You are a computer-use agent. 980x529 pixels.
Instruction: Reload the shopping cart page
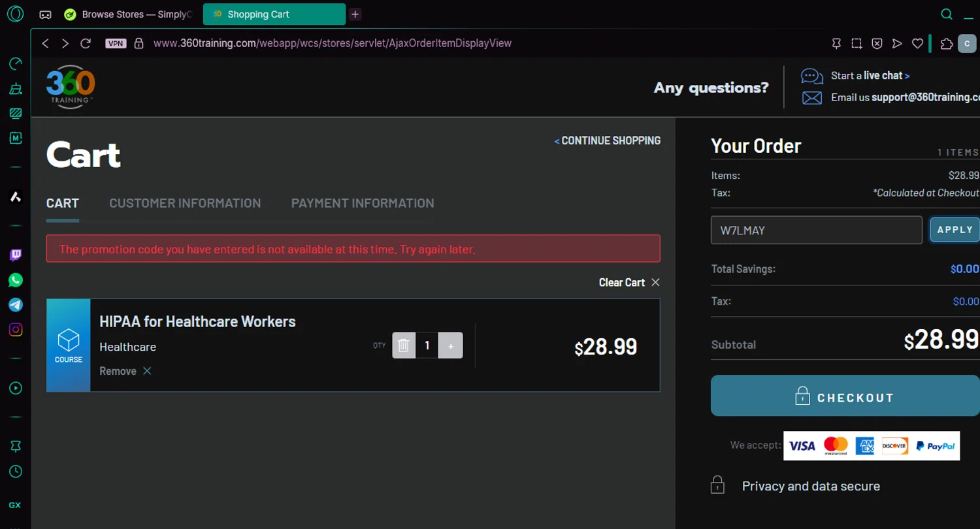click(86, 43)
